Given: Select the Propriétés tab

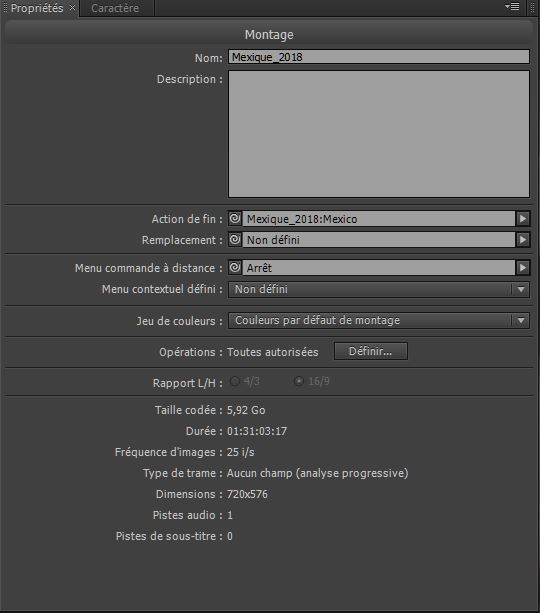Looking at the screenshot, I should [x=37, y=8].
